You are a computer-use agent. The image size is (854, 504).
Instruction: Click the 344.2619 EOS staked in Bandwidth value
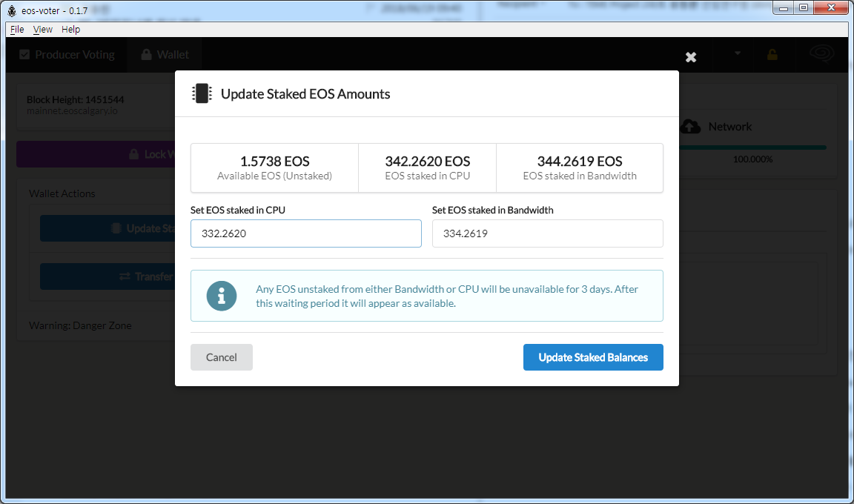point(580,161)
